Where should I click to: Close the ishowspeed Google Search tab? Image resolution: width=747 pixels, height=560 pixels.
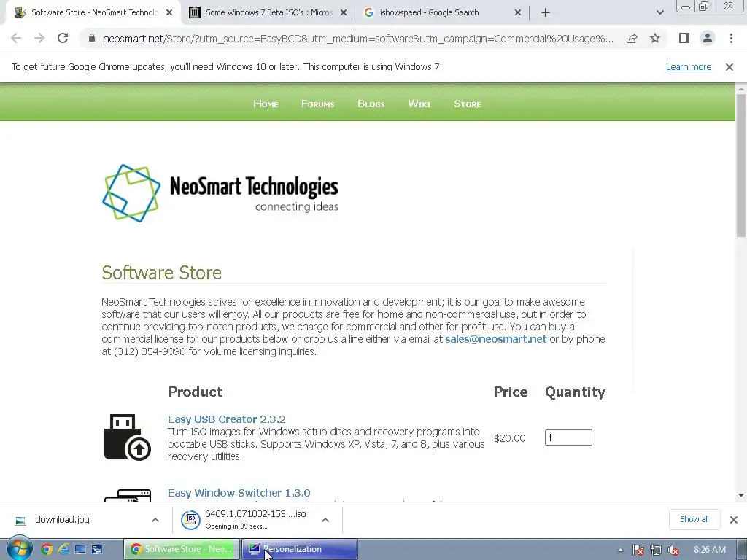pos(518,12)
